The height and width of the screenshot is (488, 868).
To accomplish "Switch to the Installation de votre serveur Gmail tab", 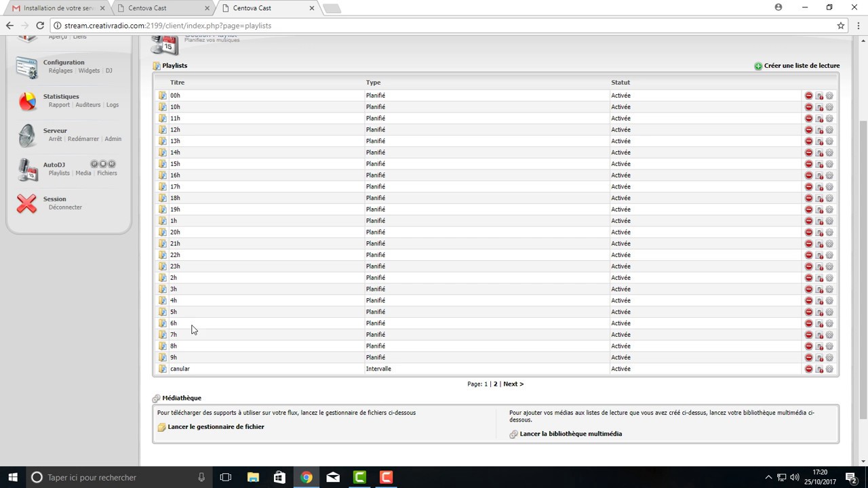I will (58, 8).
